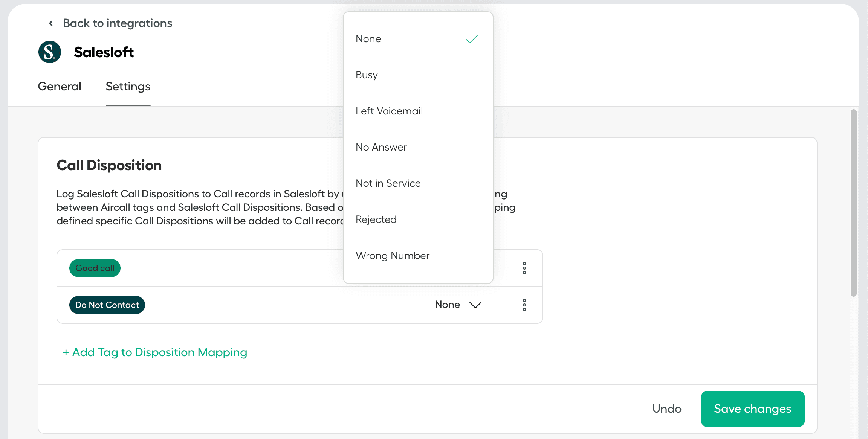Choose Left Voicemail disposition option
The height and width of the screenshot is (439, 868).
click(389, 111)
